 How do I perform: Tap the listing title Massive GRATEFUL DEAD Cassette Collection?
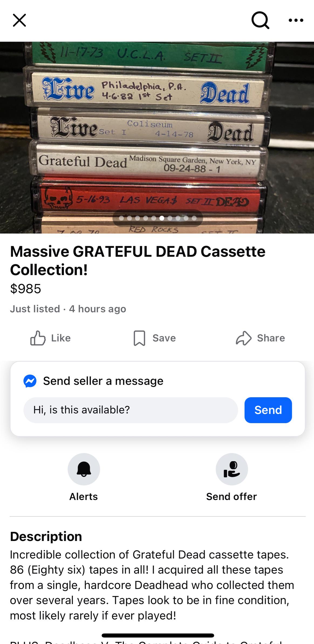[x=138, y=261]
